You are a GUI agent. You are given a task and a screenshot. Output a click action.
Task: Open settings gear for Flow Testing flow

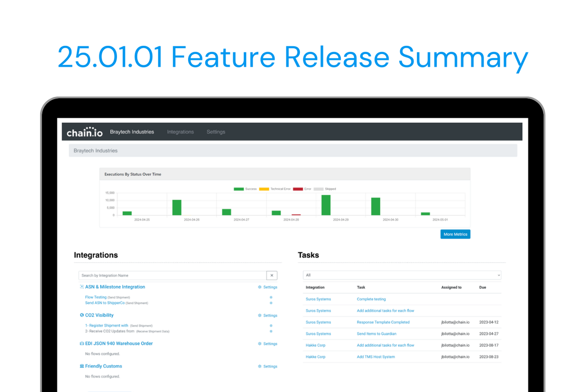pos(271,297)
